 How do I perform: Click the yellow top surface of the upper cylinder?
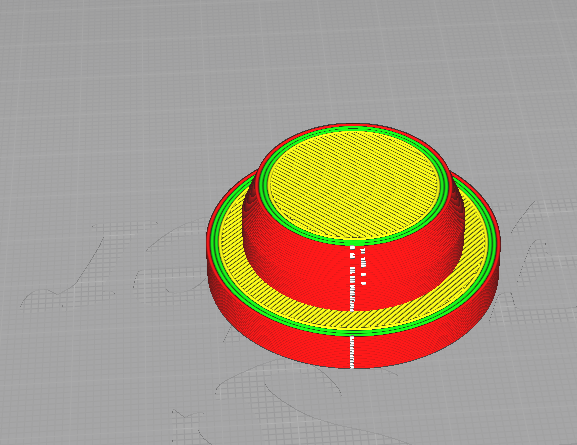353,184
